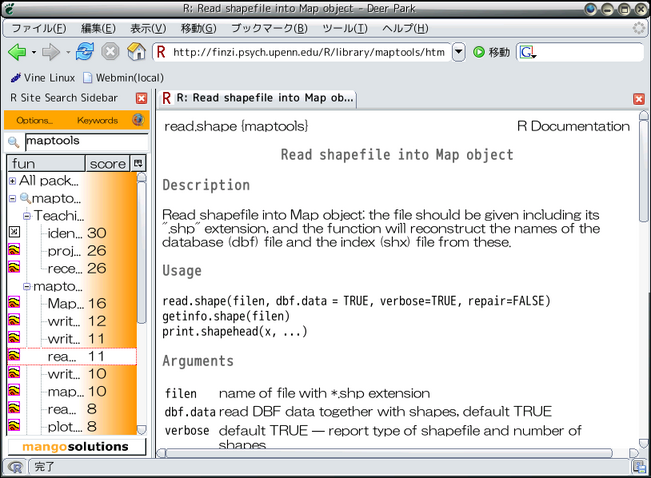Go to the Home page icon
Screen dimensions: 651x478
(x=136, y=52)
